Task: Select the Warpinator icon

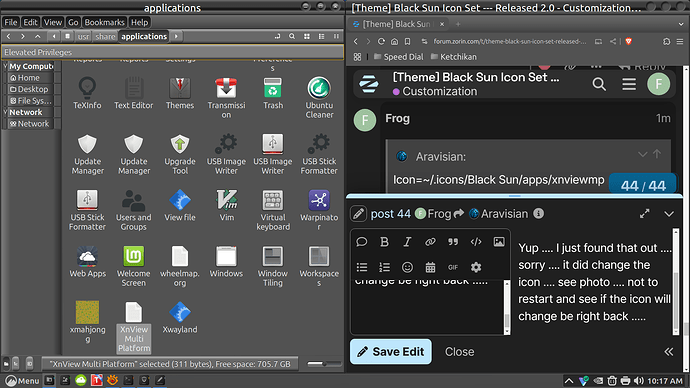Action: 319,200
